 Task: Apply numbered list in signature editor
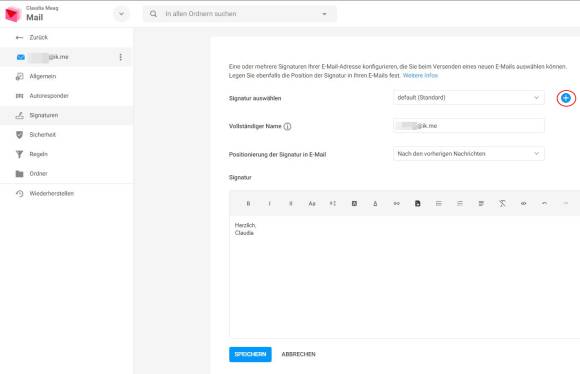click(x=460, y=203)
